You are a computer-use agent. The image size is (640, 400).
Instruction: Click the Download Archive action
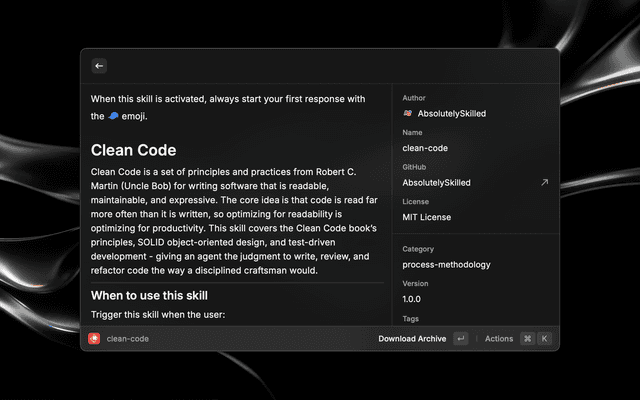[412, 339]
